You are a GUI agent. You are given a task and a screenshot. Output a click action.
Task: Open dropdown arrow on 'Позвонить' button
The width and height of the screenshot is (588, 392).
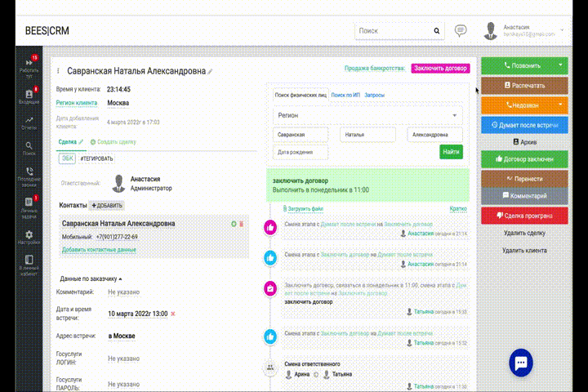pyautogui.click(x=560, y=65)
